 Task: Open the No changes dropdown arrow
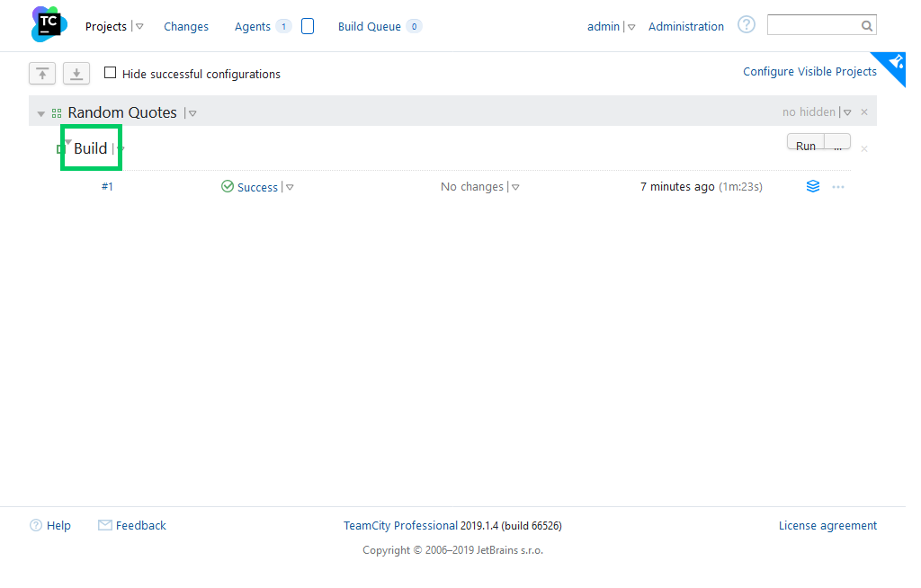click(515, 187)
